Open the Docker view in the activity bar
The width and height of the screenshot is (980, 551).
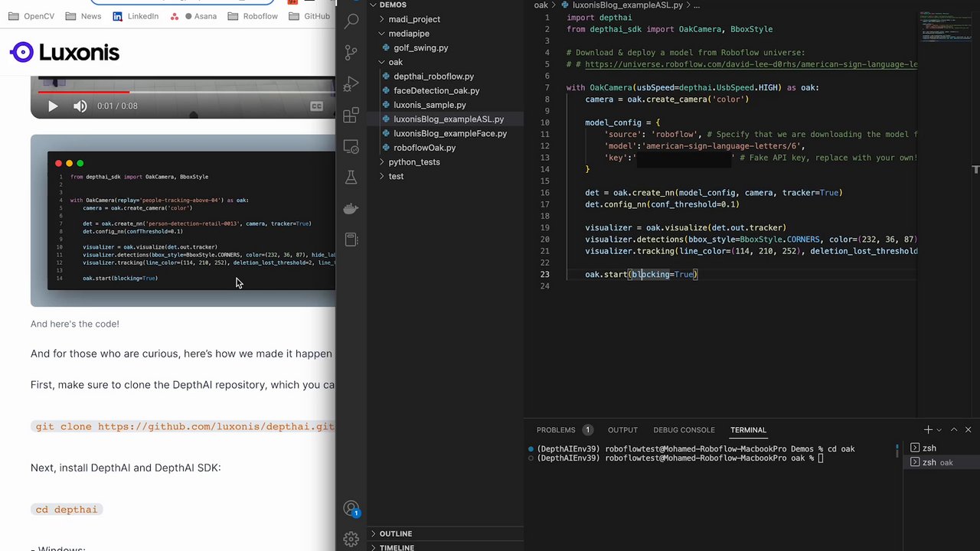coord(351,209)
